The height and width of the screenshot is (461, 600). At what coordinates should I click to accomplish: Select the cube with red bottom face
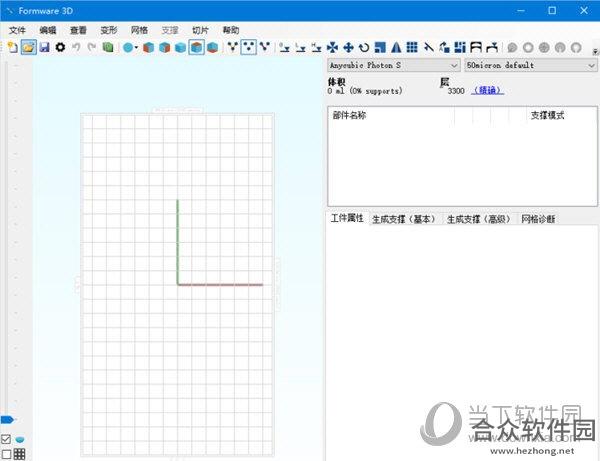coord(212,47)
